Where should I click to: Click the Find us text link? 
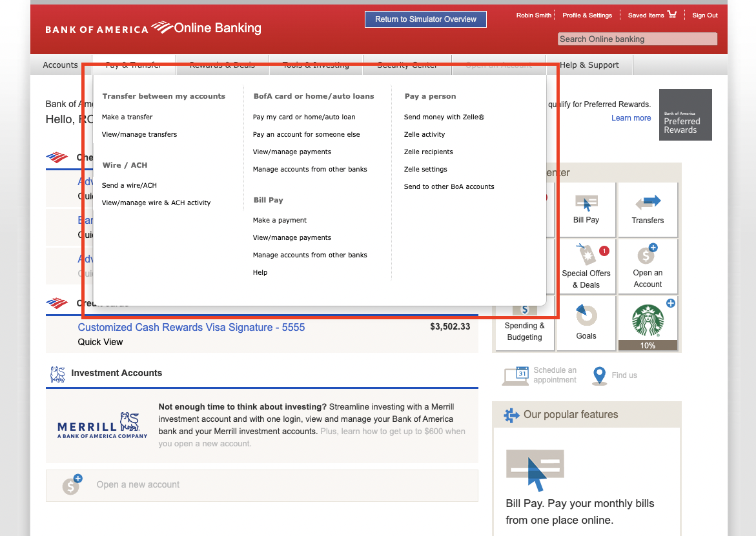tap(624, 375)
